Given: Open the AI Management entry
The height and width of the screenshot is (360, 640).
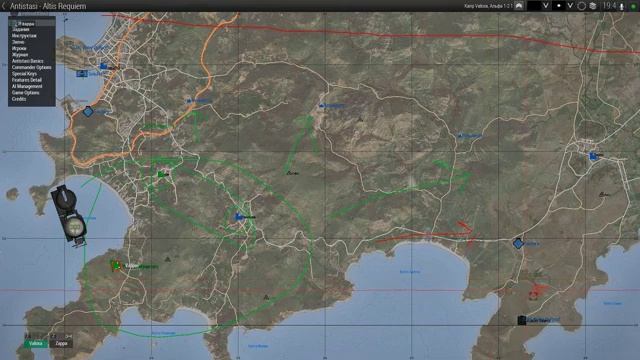Looking at the screenshot, I should [x=27, y=87].
